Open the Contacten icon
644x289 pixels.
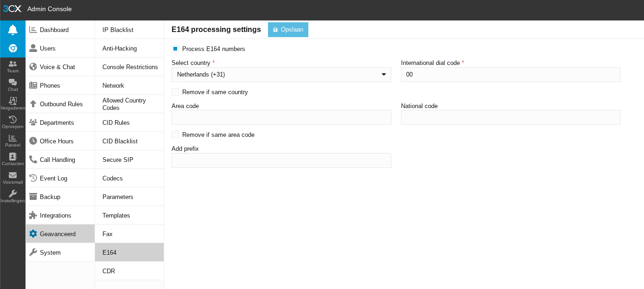(13, 159)
